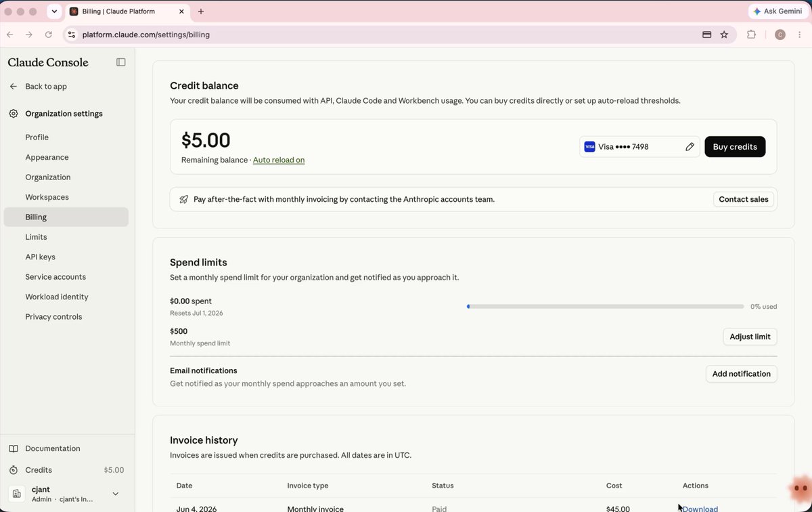Viewport: 812px width, 512px height.
Task: Collapse the sidebar with the panel icon
Action: pyautogui.click(x=121, y=62)
